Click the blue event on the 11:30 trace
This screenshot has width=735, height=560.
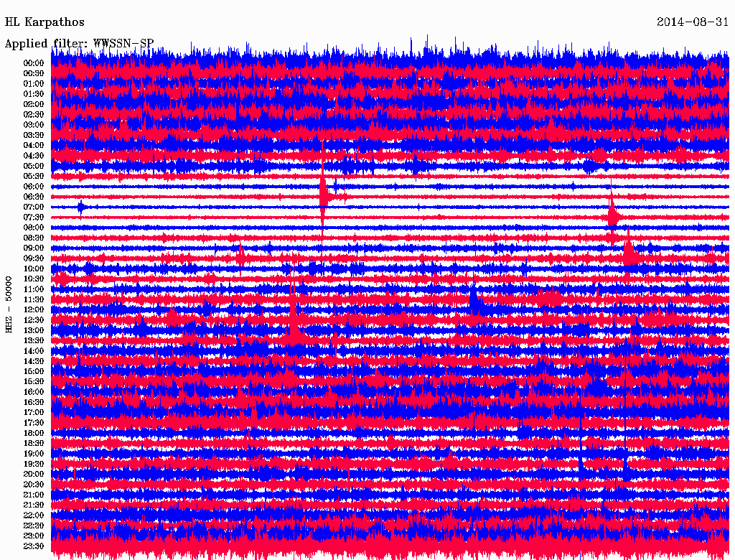tap(474, 300)
